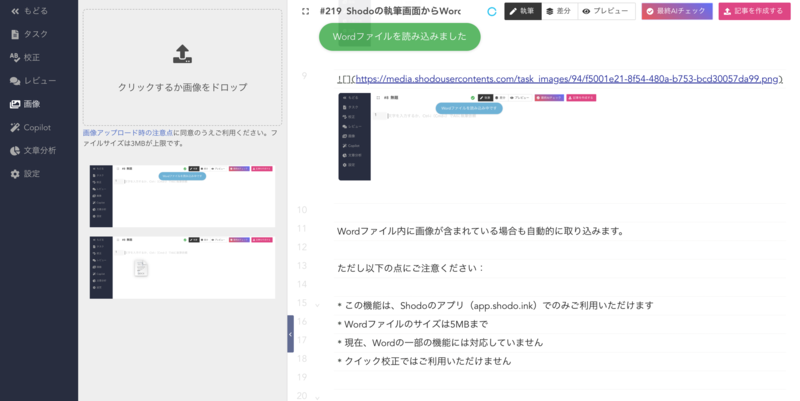Click line 'WordファイルのサイズはSMBまで'

point(412,324)
